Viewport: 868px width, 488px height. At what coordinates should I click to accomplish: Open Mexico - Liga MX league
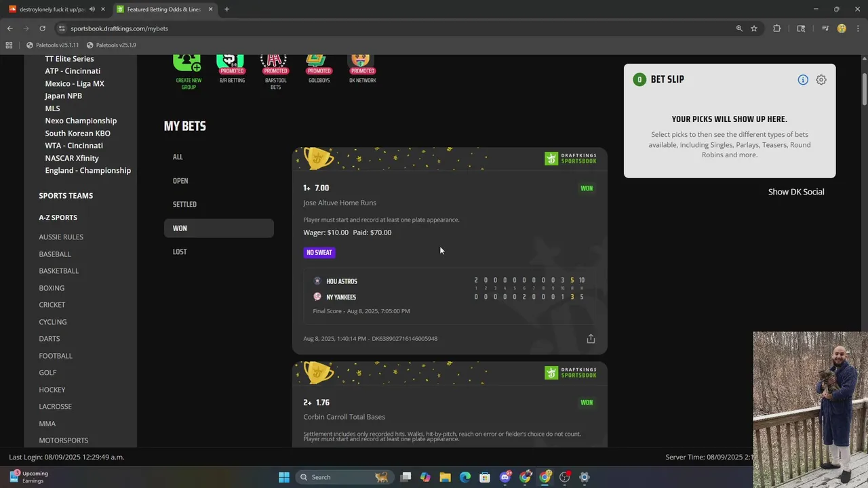tap(75, 83)
